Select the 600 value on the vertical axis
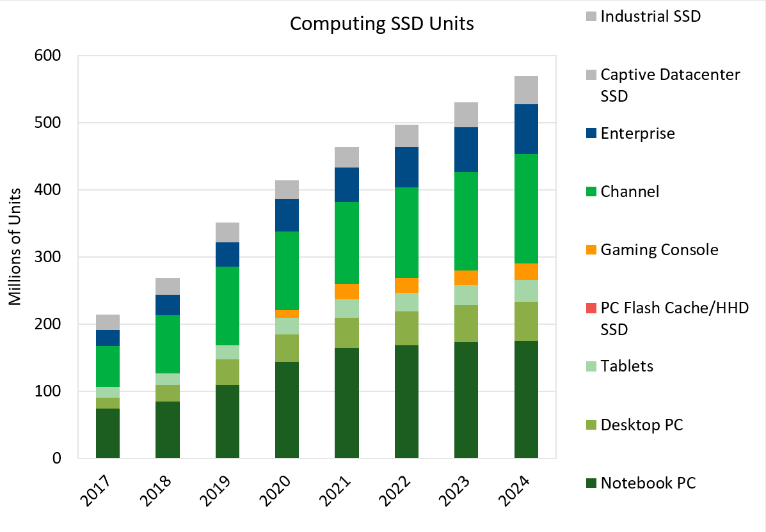 click(x=47, y=56)
